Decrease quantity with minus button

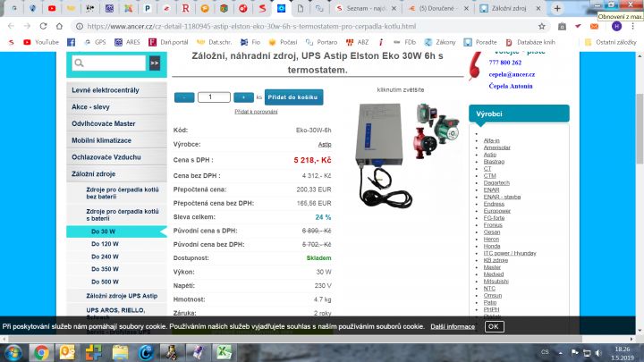(x=184, y=97)
